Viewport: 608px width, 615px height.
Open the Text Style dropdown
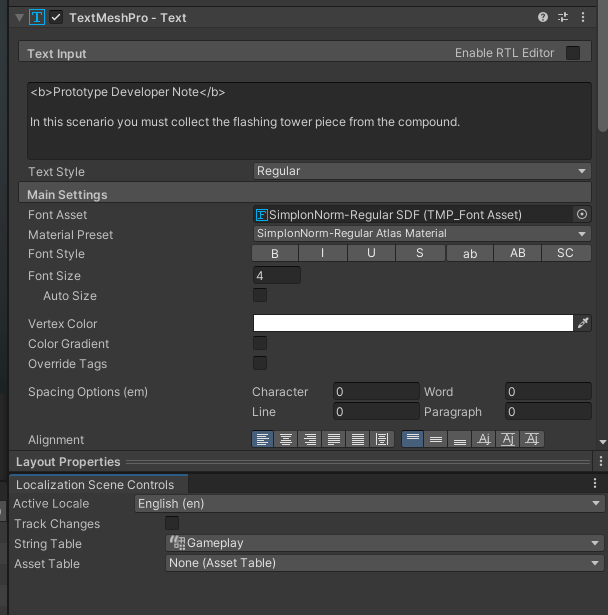click(421, 171)
